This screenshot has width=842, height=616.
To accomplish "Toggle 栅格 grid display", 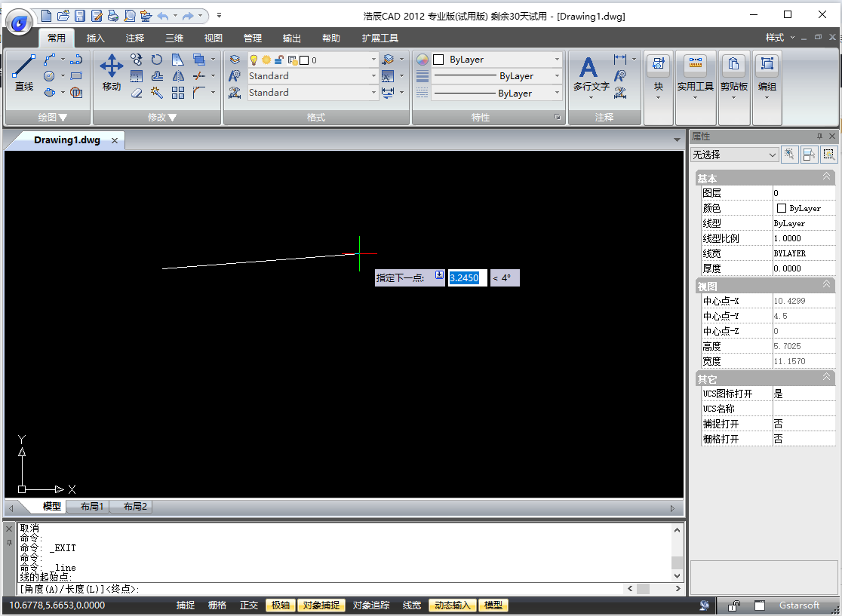I will click(217, 605).
